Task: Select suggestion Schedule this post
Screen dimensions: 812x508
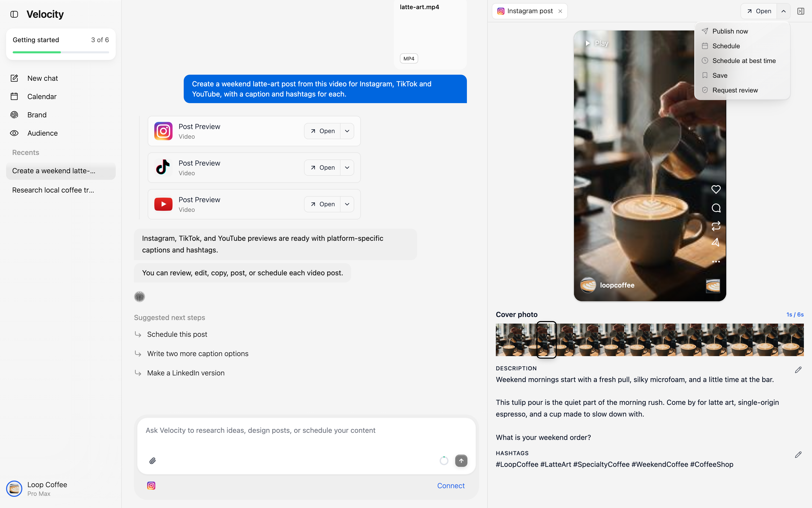Action: click(177, 334)
